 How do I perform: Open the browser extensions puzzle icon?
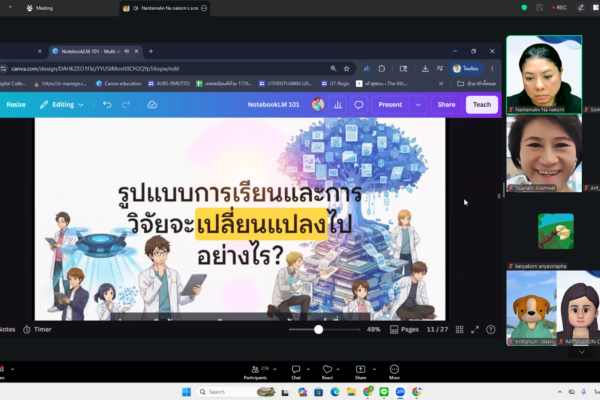pyautogui.click(x=382, y=69)
